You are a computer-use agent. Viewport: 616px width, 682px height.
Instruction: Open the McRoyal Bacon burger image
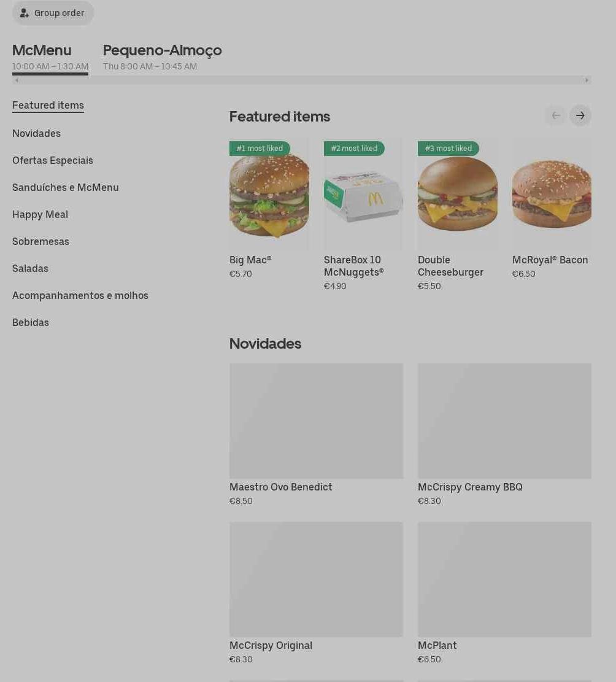(x=552, y=194)
